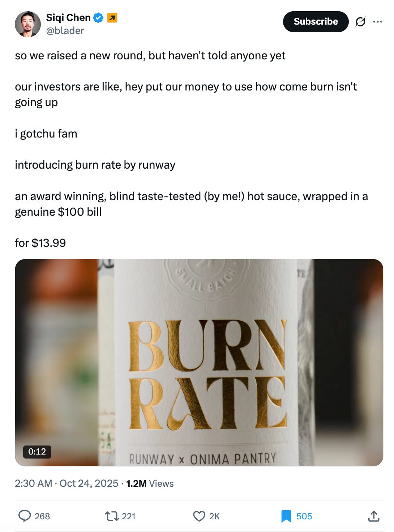
Task: Like the post with the heart icon
Action: pyautogui.click(x=199, y=516)
